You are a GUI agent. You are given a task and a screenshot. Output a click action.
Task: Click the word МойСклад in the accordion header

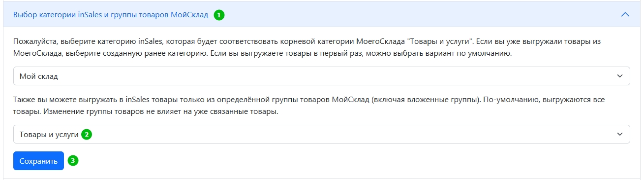click(189, 15)
